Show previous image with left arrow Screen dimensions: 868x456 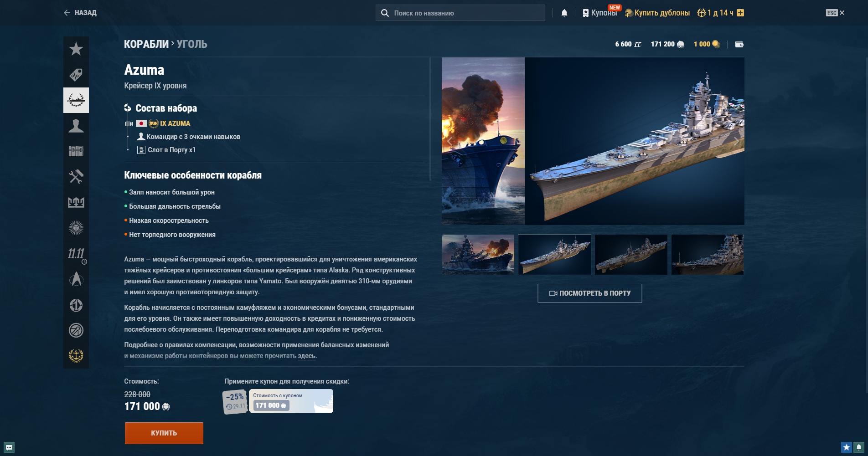pyautogui.click(x=450, y=141)
